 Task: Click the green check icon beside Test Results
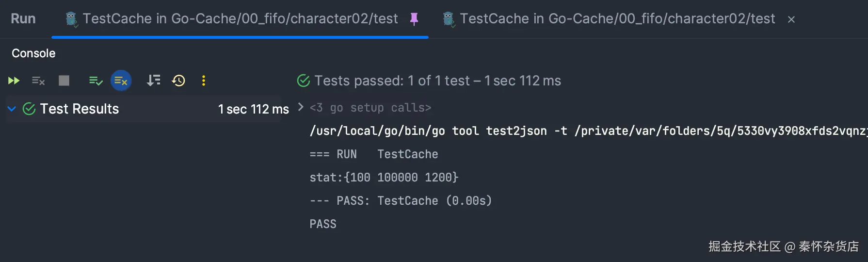pos(29,109)
